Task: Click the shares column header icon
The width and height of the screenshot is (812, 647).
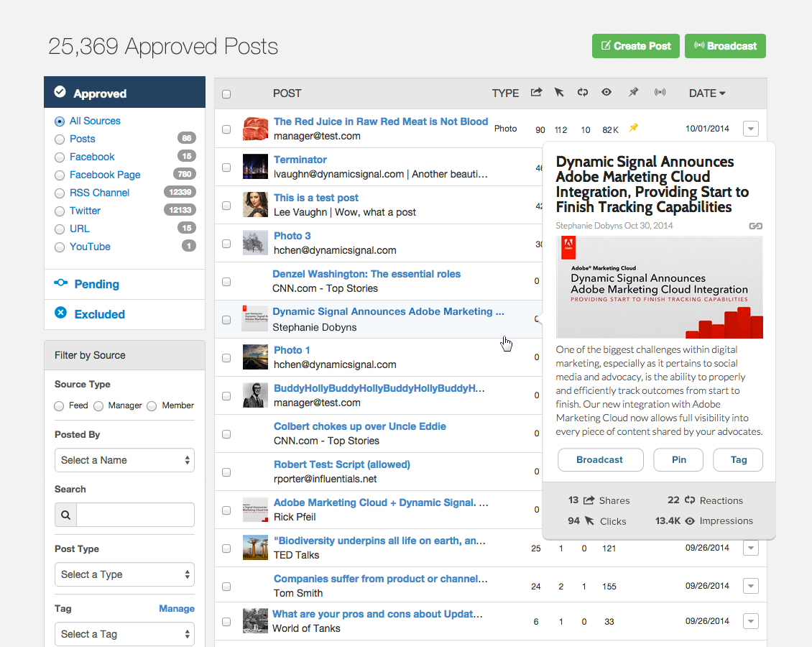Action: (x=536, y=93)
